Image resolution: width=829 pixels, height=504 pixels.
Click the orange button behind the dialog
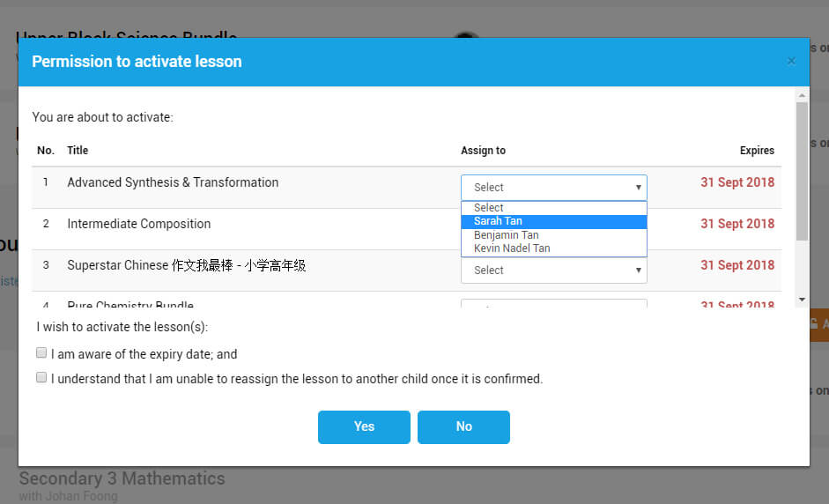pos(819,325)
